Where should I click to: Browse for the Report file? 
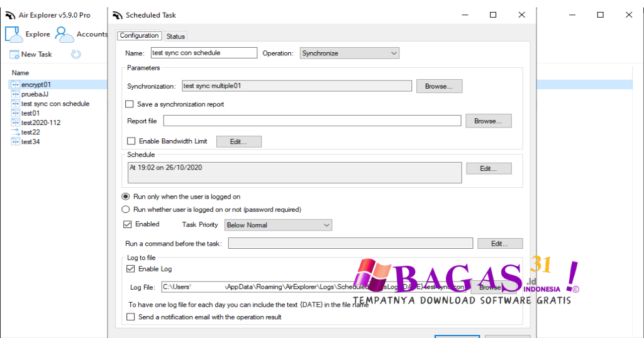[488, 121]
